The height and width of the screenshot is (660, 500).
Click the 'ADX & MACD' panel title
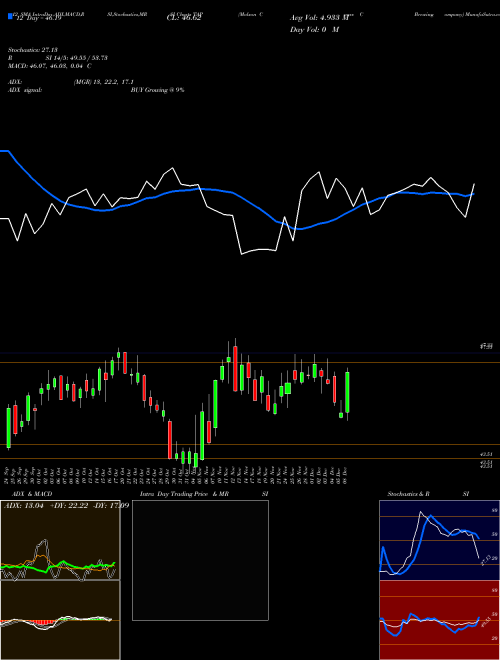pyautogui.click(x=32, y=494)
